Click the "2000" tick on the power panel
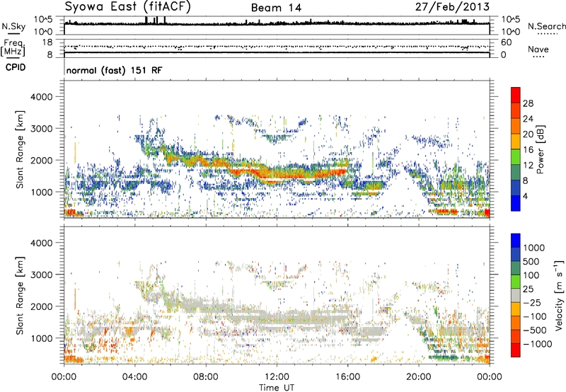The height and width of the screenshot is (392, 566). pyautogui.click(x=42, y=160)
